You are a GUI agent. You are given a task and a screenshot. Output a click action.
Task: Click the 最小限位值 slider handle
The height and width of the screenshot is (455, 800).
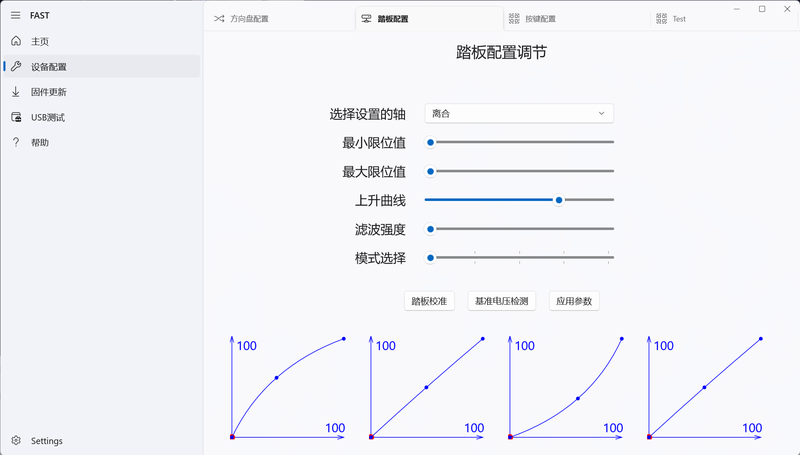pyautogui.click(x=430, y=142)
